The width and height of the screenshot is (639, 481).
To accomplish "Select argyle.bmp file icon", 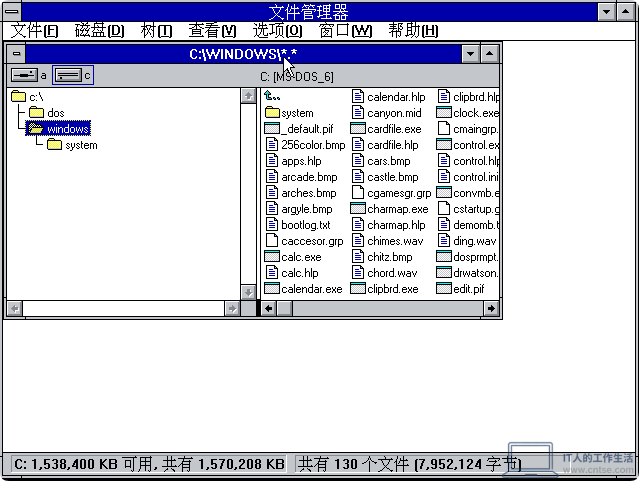I will tap(272, 209).
